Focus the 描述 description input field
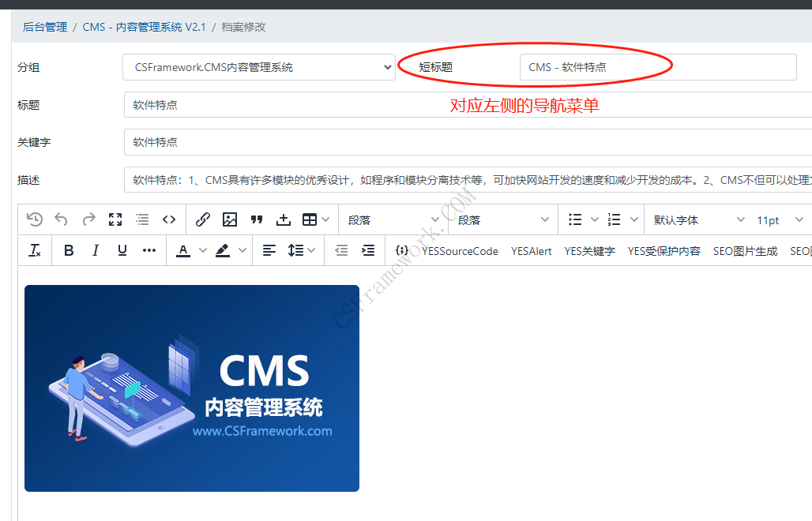The image size is (812, 521). [x=468, y=179]
